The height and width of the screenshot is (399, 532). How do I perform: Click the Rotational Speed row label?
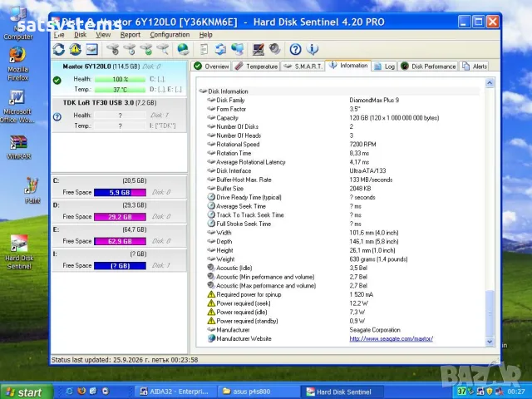click(238, 144)
